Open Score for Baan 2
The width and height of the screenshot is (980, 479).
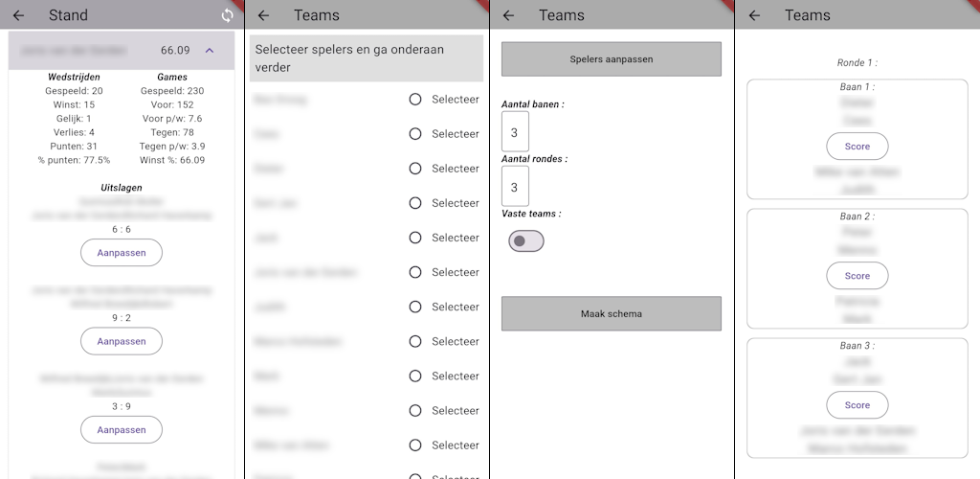pos(857,276)
